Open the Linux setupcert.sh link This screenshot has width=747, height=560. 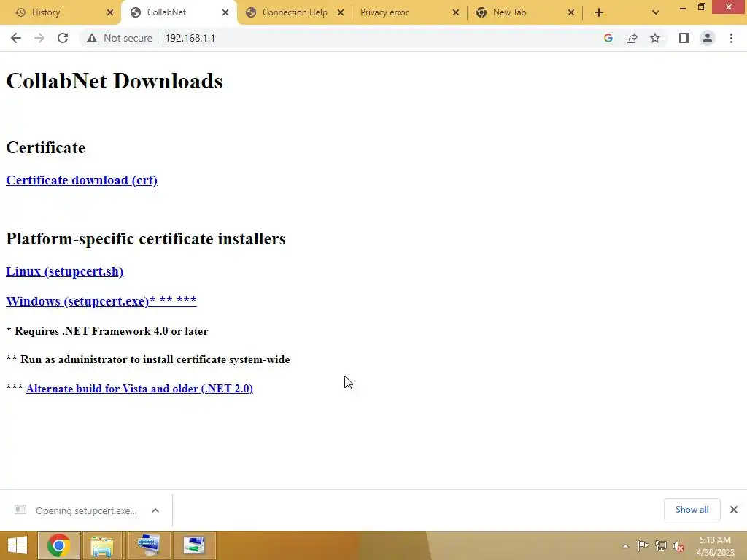pyautogui.click(x=64, y=271)
